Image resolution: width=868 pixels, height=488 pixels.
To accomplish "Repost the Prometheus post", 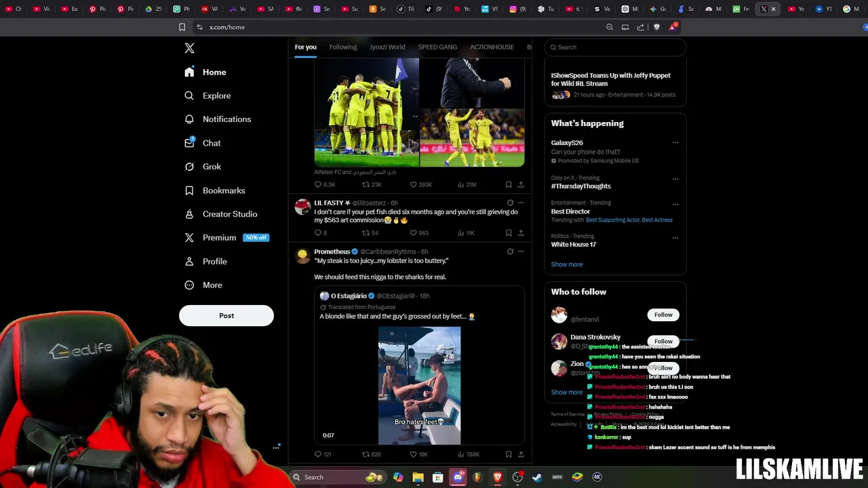I will click(x=371, y=454).
